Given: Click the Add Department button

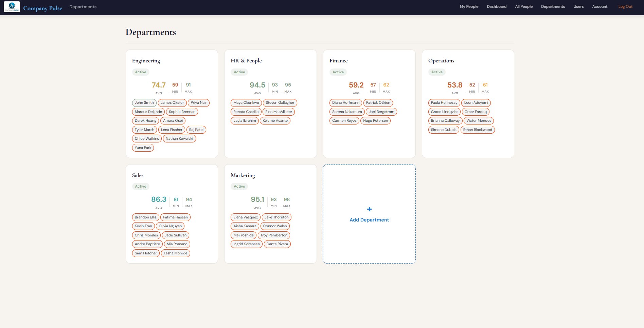Looking at the screenshot, I should click(x=369, y=220).
